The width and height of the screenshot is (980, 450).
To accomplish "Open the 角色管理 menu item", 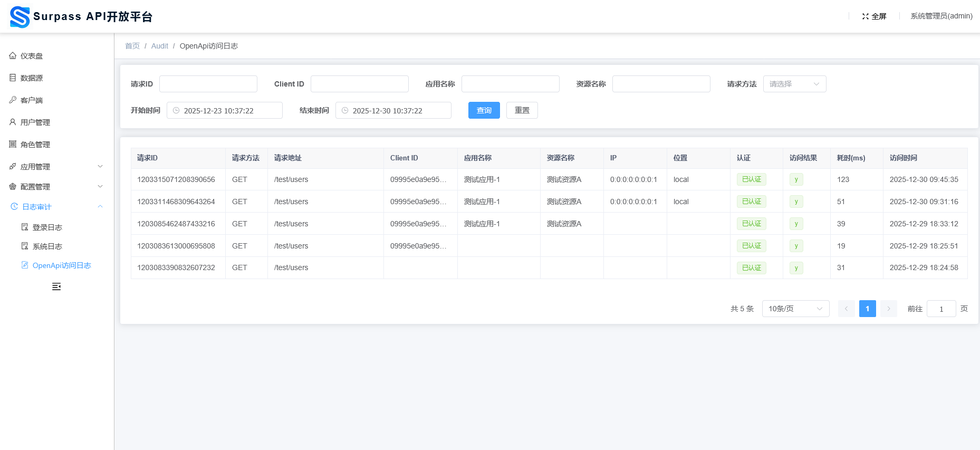I will click(x=57, y=144).
